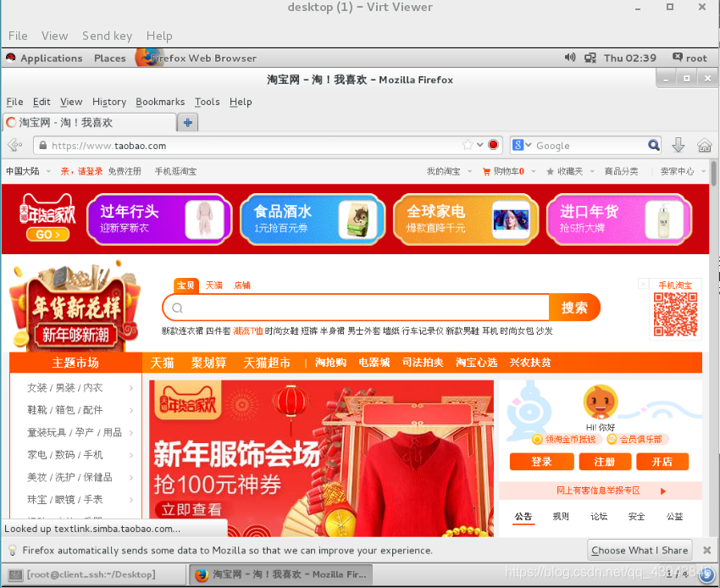This screenshot has width=720, height=588.
Task: Open the Firefox History menu
Action: (x=109, y=102)
